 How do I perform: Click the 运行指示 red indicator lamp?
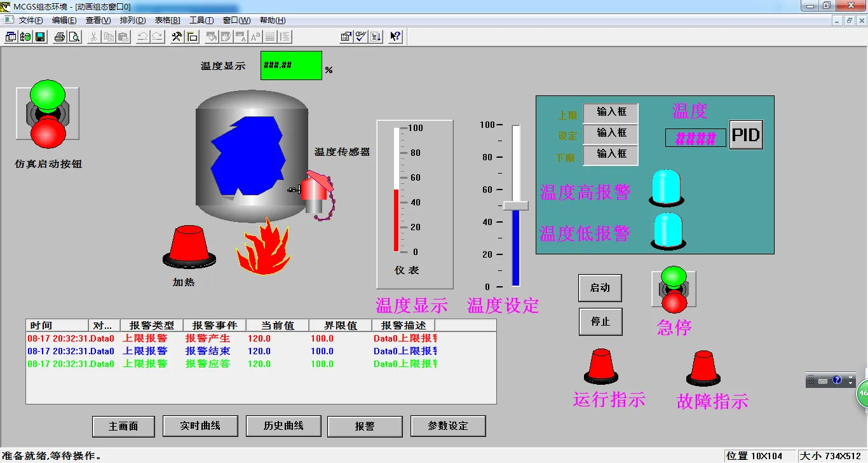point(602,367)
